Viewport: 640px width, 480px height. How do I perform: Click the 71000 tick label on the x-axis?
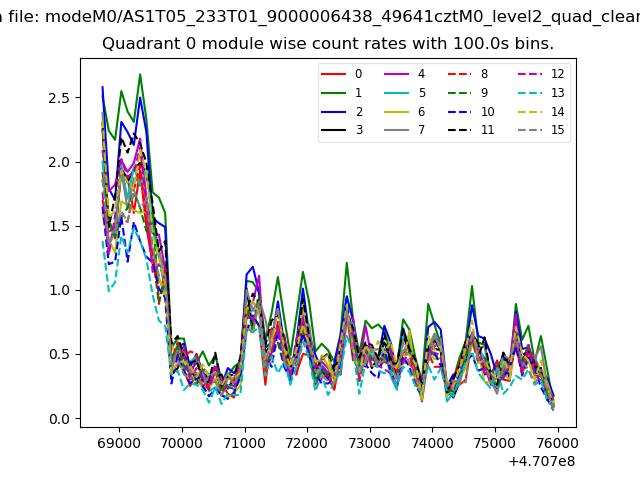tap(244, 443)
